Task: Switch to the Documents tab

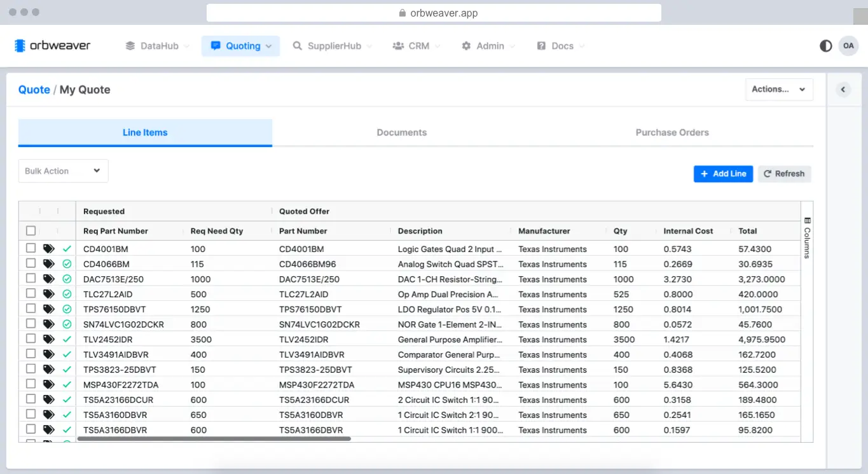Action: [401, 132]
